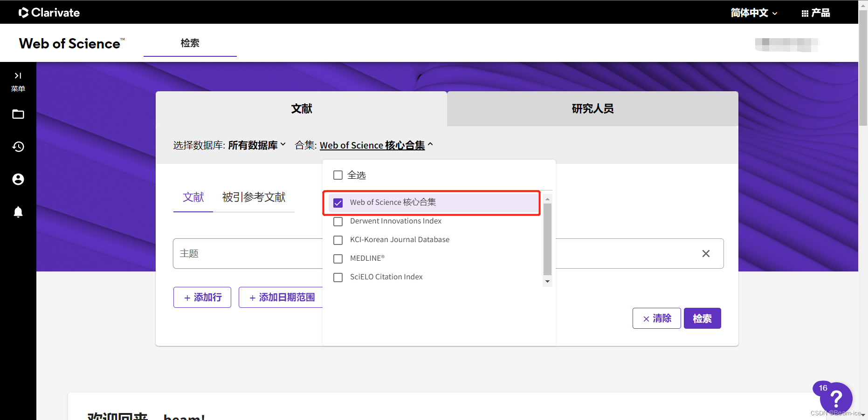Screen dimensions: 868x420
Task: Switch to the 研究人员 tab
Action: (x=592, y=108)
